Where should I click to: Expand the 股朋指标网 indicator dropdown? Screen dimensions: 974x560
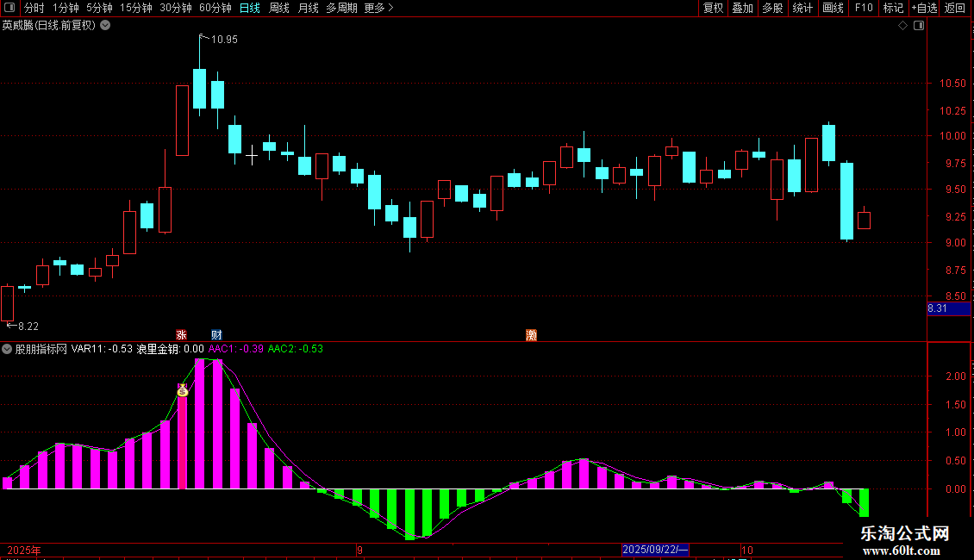(7, 349)
